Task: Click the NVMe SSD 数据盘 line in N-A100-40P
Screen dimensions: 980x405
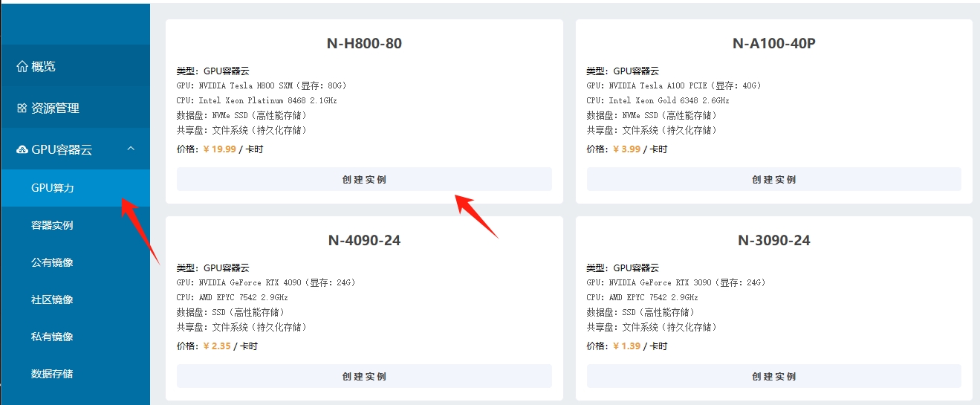Action: coord(652,115)
